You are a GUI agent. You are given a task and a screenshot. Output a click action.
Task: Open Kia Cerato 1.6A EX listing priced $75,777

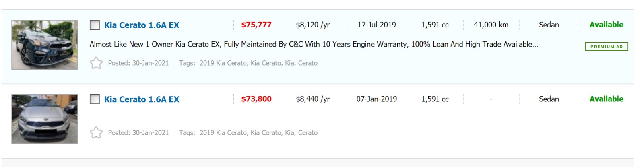(x=142, y=25)
